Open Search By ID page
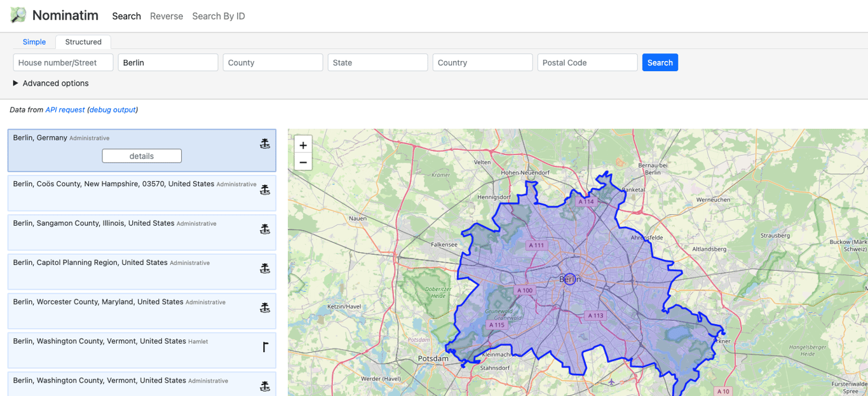The width and height of the screenshot is (868, 396). pos(219,16)
